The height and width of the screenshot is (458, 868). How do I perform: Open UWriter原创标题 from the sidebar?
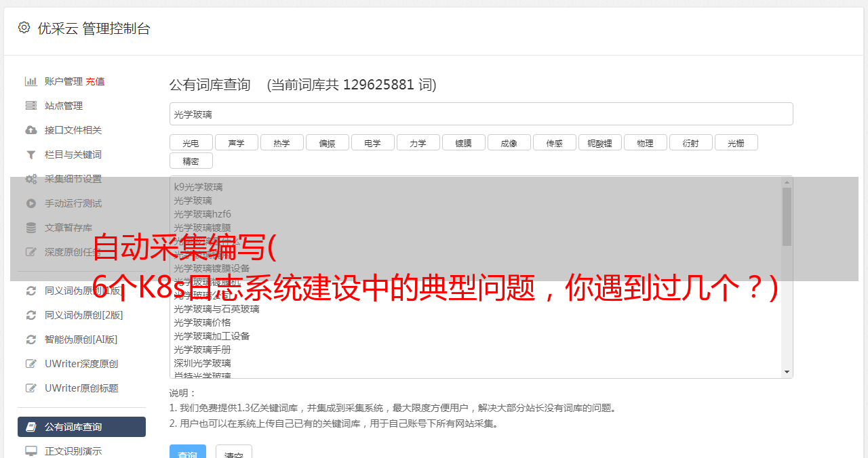[x=81, y=388]
